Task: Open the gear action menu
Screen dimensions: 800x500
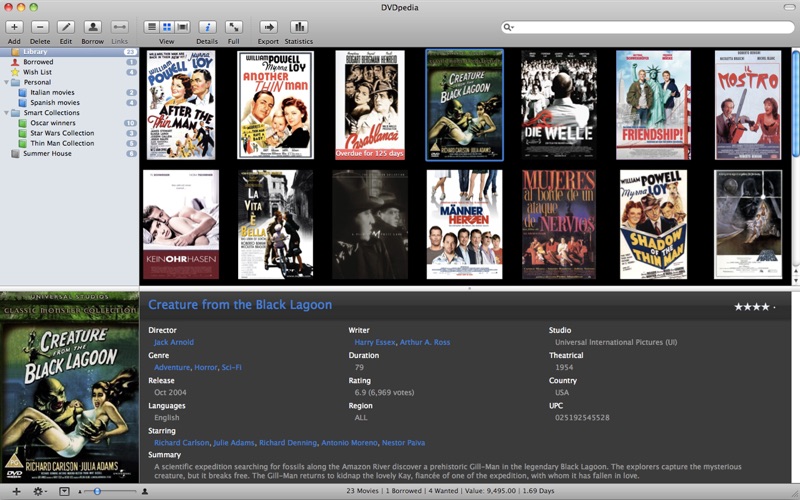Action: point(39,491)
